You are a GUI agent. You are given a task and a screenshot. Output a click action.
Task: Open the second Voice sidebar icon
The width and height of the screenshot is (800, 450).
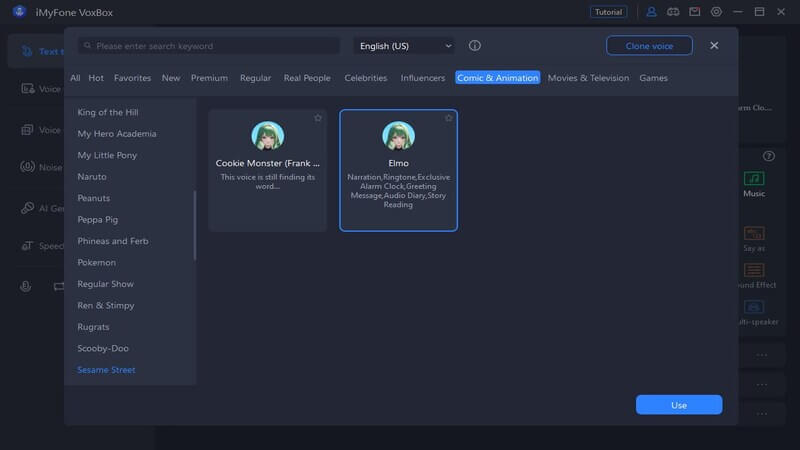coord(27,130)
